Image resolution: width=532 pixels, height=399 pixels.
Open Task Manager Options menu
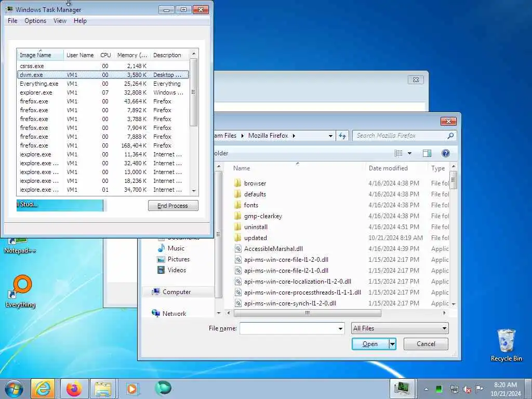[35, 21]
